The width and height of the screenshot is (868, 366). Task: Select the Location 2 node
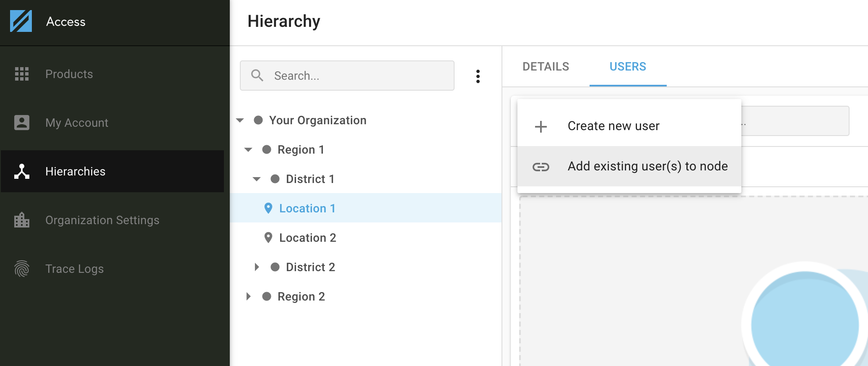pos(307,238)
